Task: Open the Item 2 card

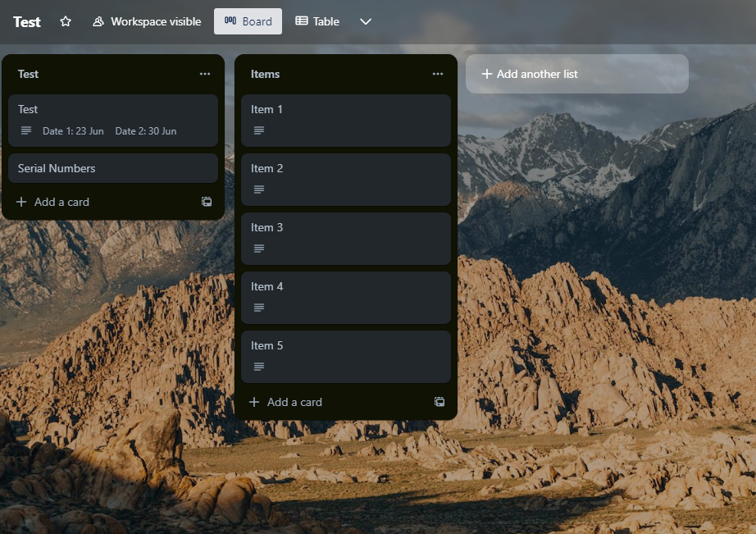Action: (346, 180)
